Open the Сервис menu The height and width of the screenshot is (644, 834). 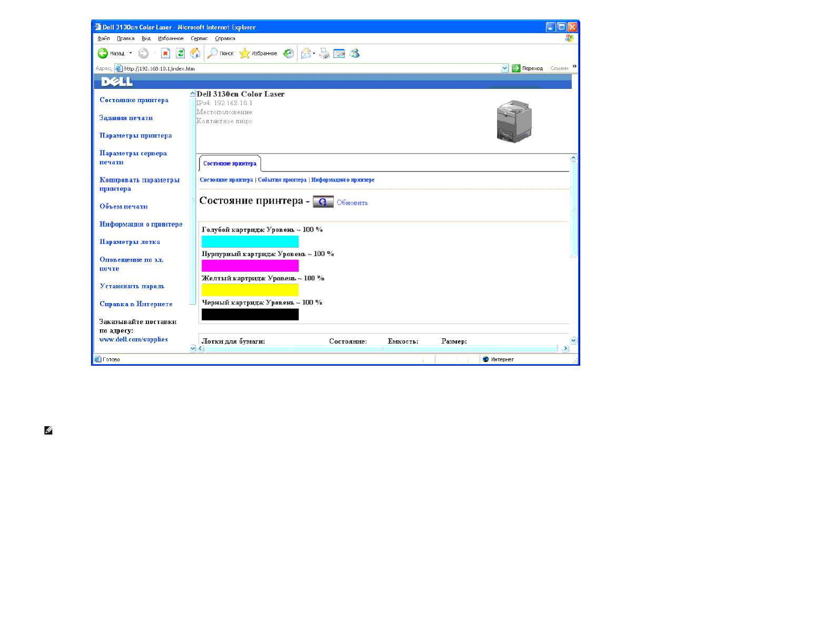tap(199, 38)
